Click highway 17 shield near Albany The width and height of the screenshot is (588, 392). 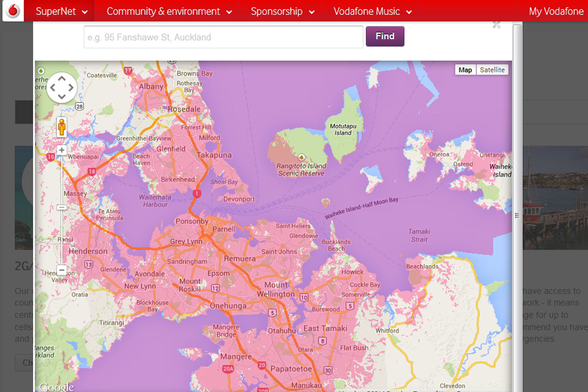(128, 71)
